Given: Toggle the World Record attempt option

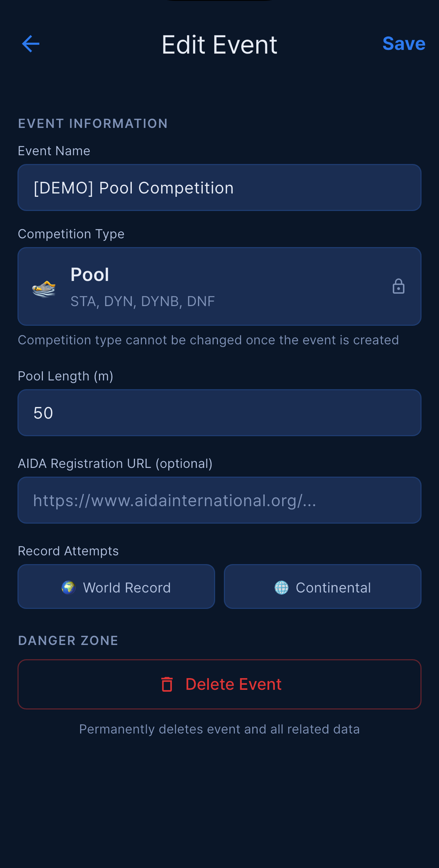Looking at the screenshot, I should [116, 587].
